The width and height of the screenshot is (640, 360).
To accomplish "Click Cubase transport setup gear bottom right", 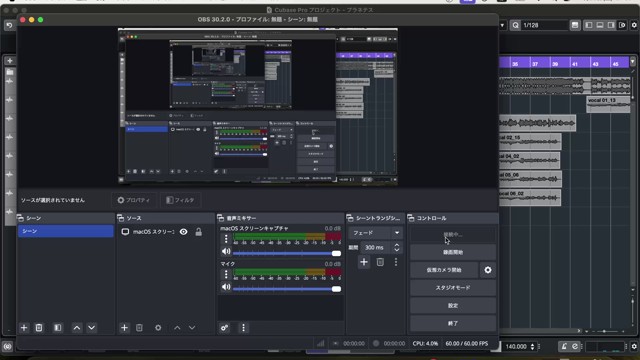I will 634,346.
